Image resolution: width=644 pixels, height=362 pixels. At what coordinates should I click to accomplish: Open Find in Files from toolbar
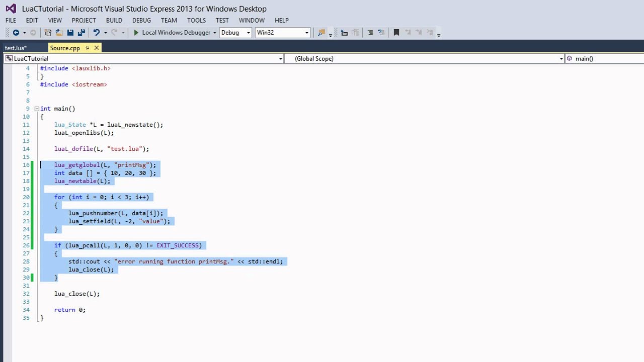(x=321, y=33)
